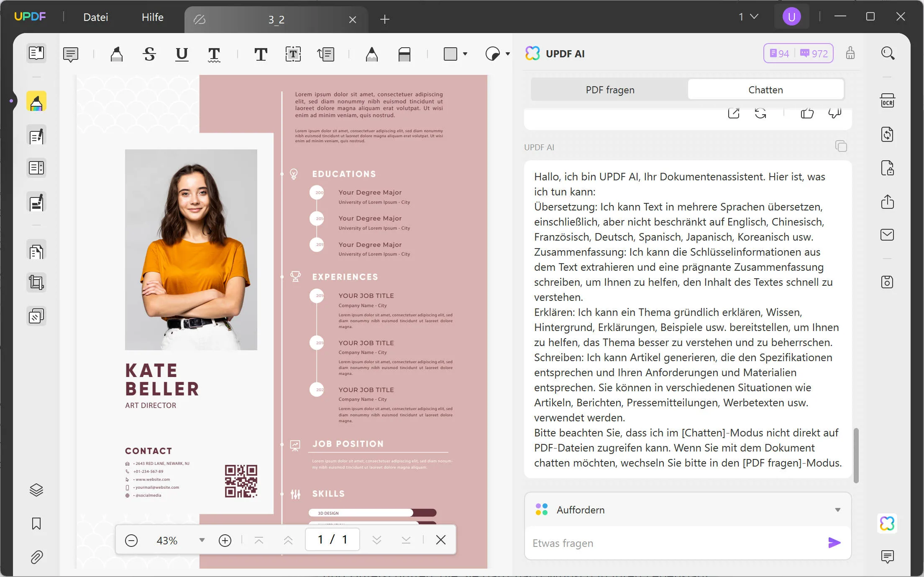Switch to the PDF fragen mode
Image resolution: width=924 pixels, height=577 pixels.
coord(609,90)
